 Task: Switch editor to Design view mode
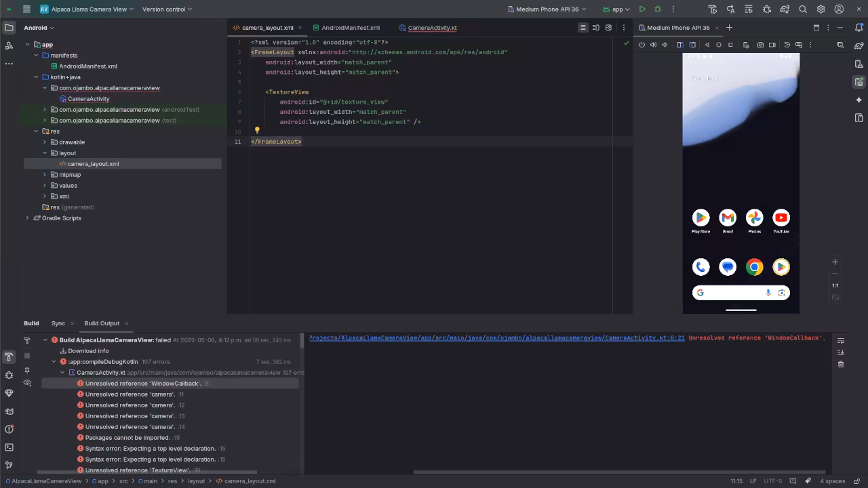click(x=608, y=28)
